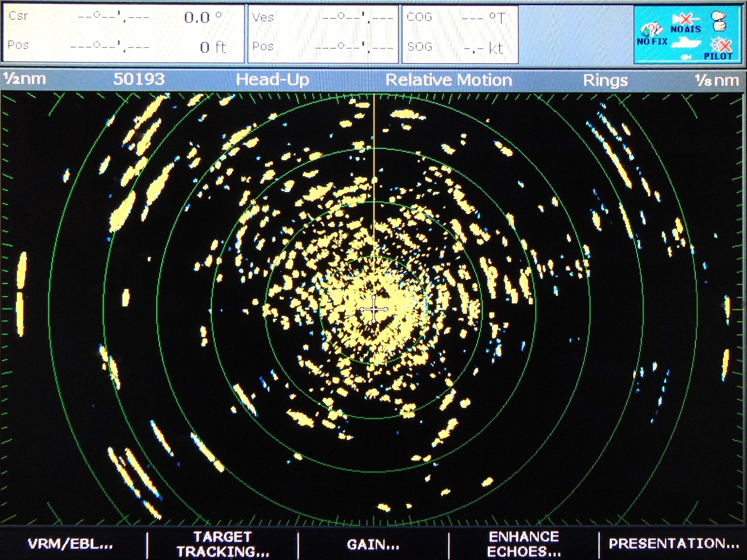Select the ⅛nm ring spacing value
747x560 pixels.
click(717, 80)
